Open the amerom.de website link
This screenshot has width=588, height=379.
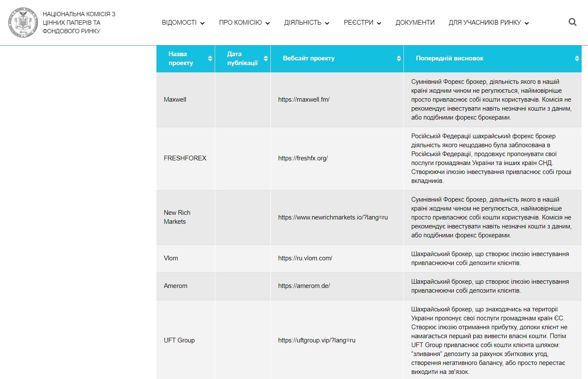pos(304,286)
